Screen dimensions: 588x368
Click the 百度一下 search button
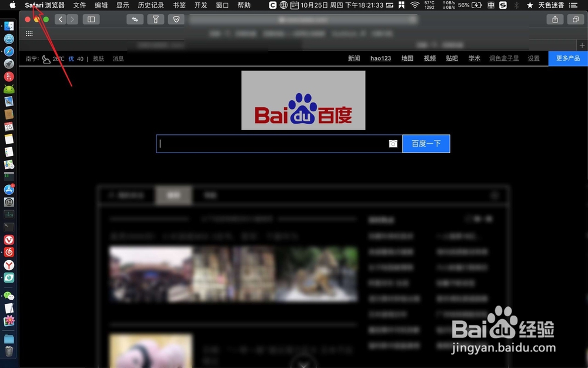(x=426, y=144)
